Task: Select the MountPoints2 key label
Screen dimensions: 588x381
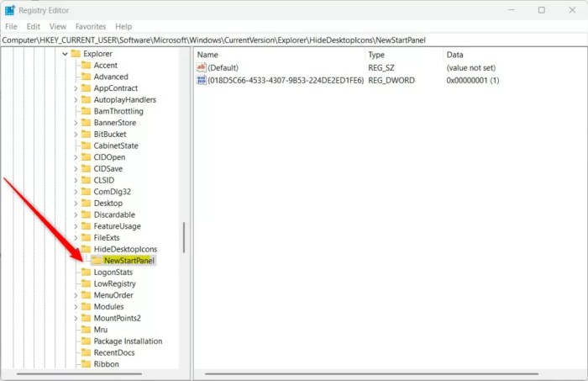Action: 118,318
